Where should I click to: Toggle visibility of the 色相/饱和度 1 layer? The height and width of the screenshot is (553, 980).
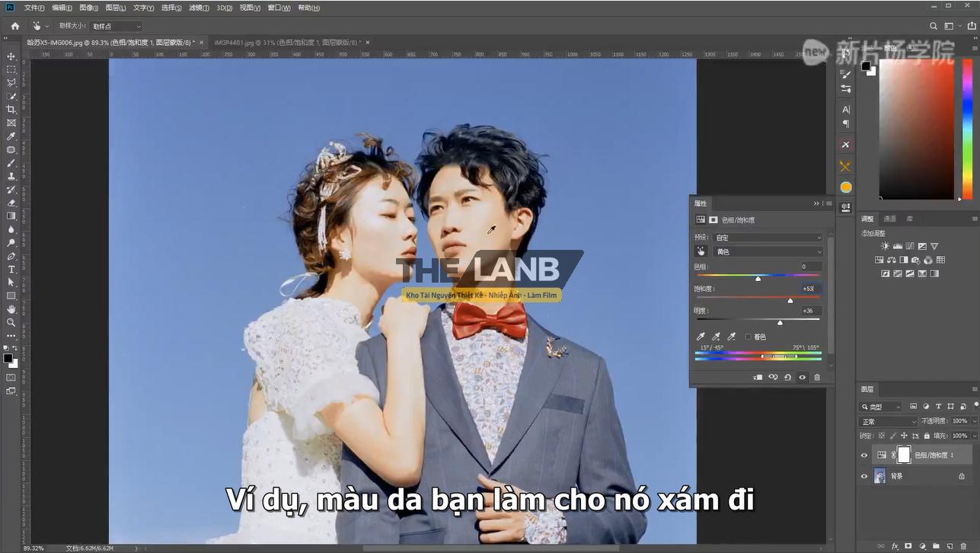(x=864, y=455)
